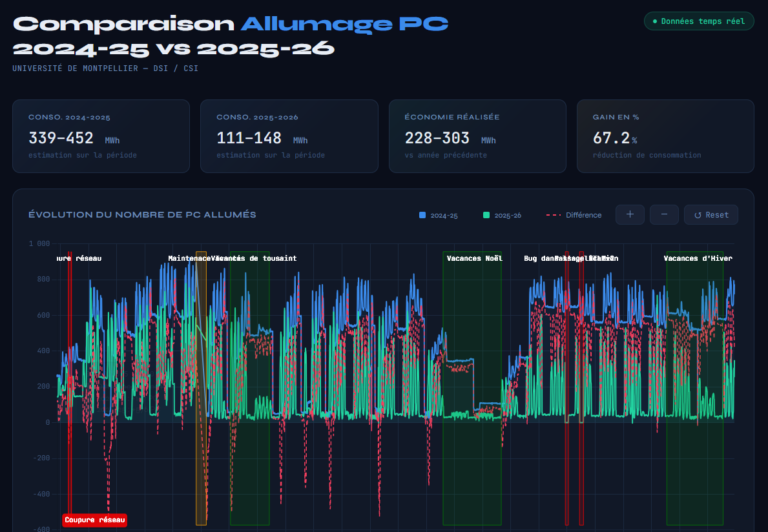Select the Conso. 2024-2025 stat card
The image size is (768, 532).
coord(101,136)
